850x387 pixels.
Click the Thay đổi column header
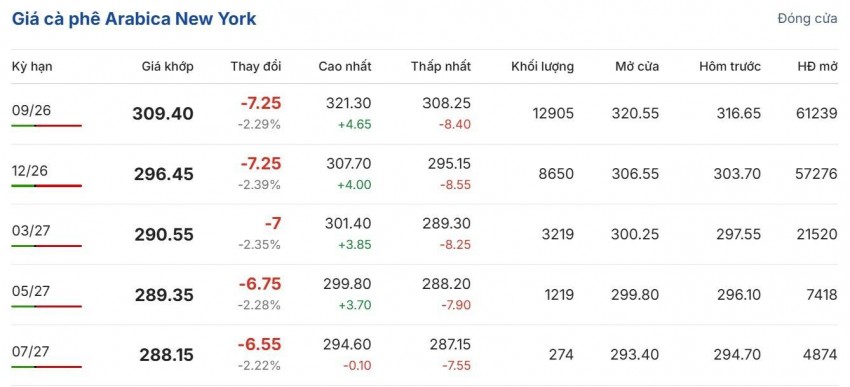click(256, 67)
